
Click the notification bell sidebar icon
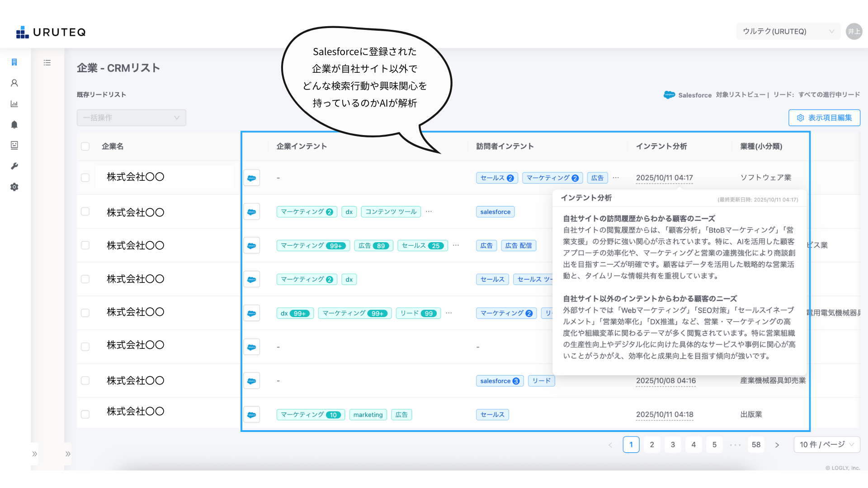[x=14, y=125]
